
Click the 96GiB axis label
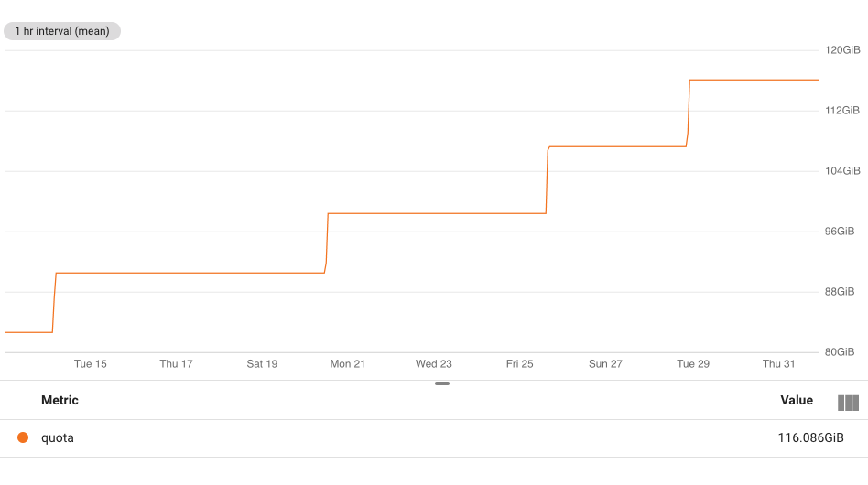click(x=840, y=232)
